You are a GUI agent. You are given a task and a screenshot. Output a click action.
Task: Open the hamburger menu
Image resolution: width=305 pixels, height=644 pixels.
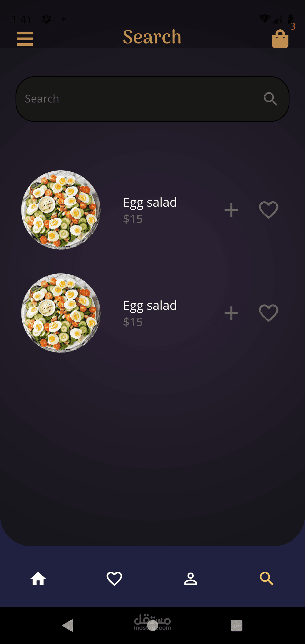25,39
